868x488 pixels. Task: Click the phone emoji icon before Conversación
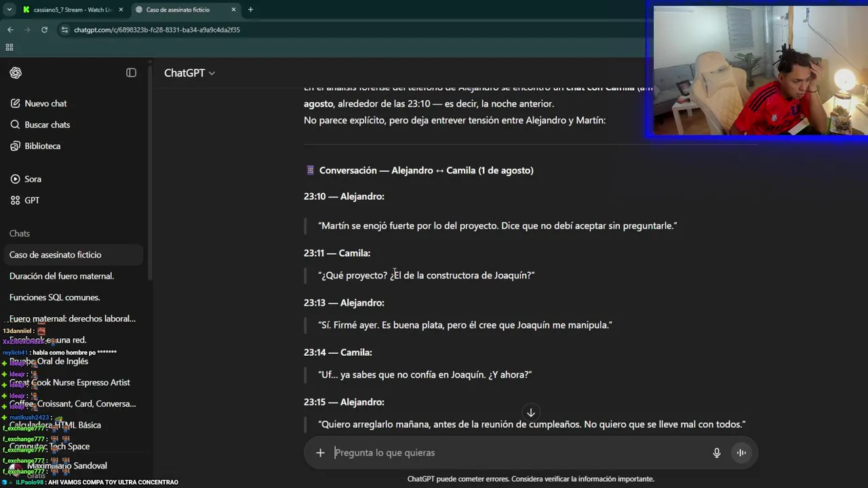point(310,171)
